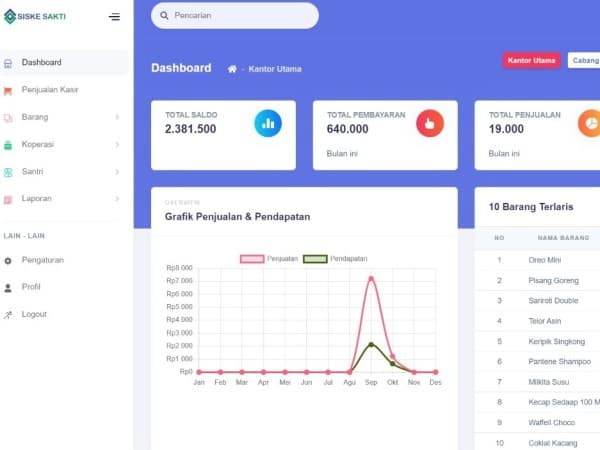Image resolution: width=600 pixels, height=450 pixels.
Task: Open the Barang menu item
Action: (64, 117)
